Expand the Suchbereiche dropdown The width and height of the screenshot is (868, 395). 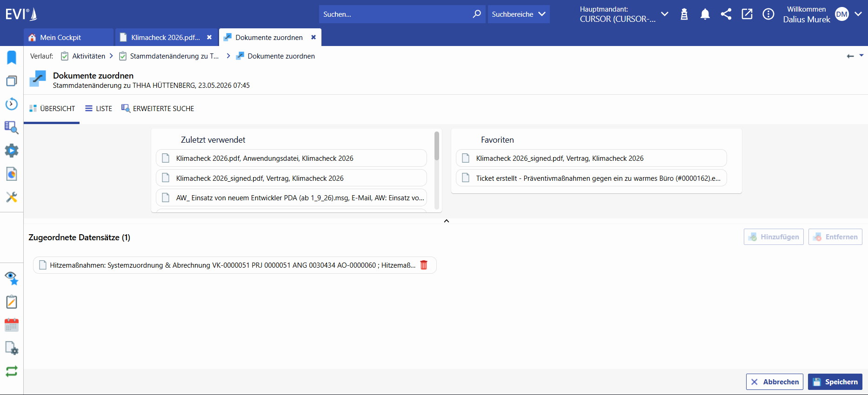pyautogui.click(x=519, y=14)
